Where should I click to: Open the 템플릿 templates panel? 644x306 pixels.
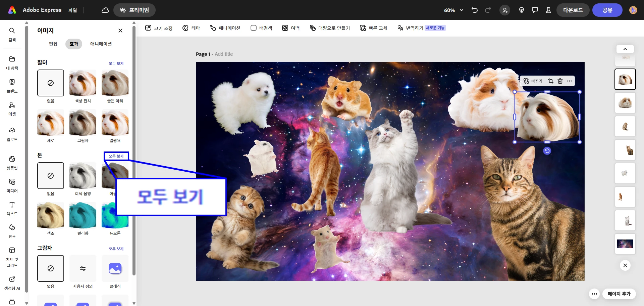[12, 163]
